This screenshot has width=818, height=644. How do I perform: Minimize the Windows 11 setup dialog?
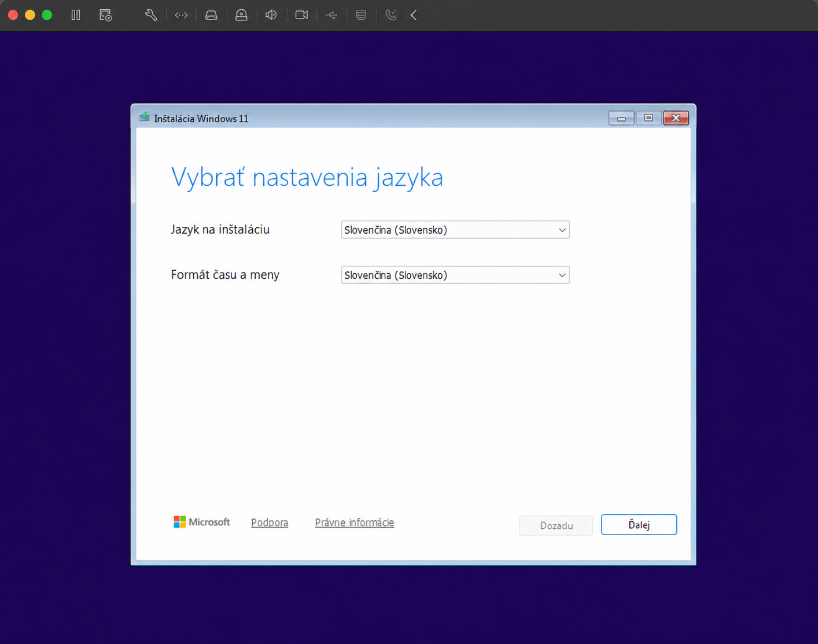(621, 118)
